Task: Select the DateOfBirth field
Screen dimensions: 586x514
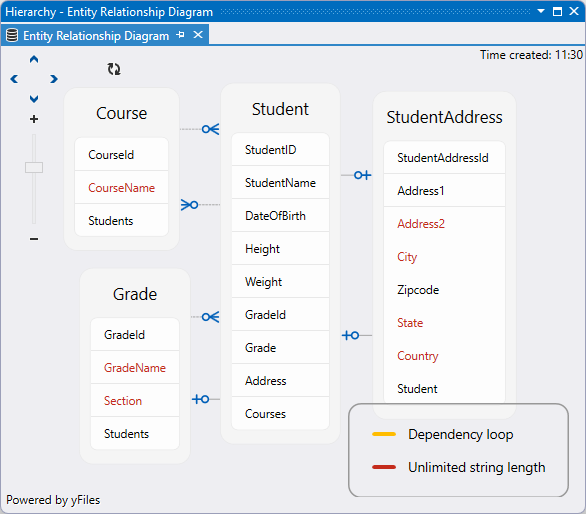Action: 280,216
